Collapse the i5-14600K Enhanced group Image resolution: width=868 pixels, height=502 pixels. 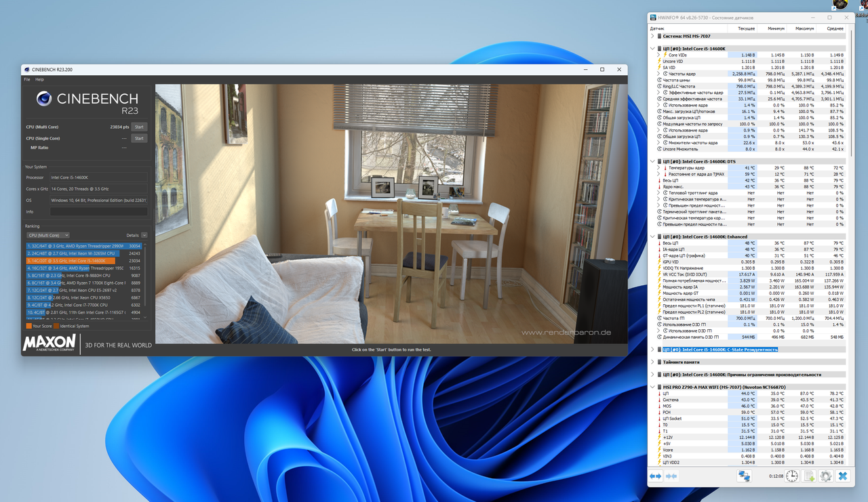coord(652,237)
